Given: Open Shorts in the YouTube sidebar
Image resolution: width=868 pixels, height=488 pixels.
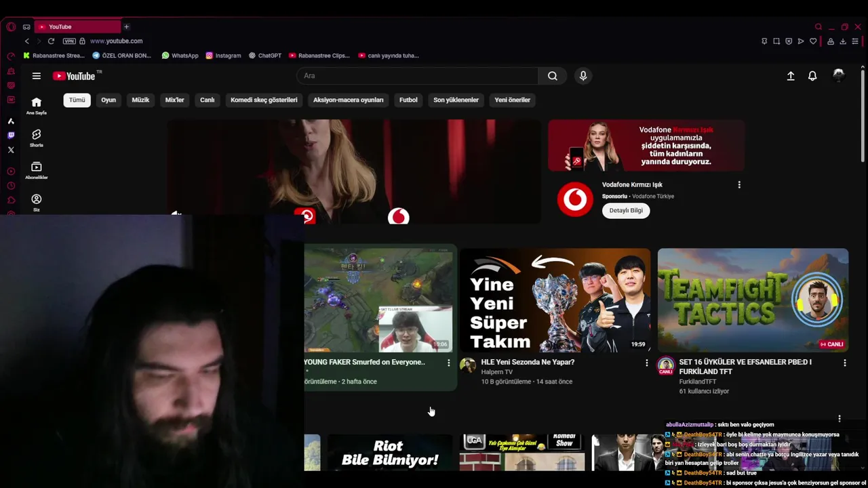Looking at the screenshot, I should [37, 138].
